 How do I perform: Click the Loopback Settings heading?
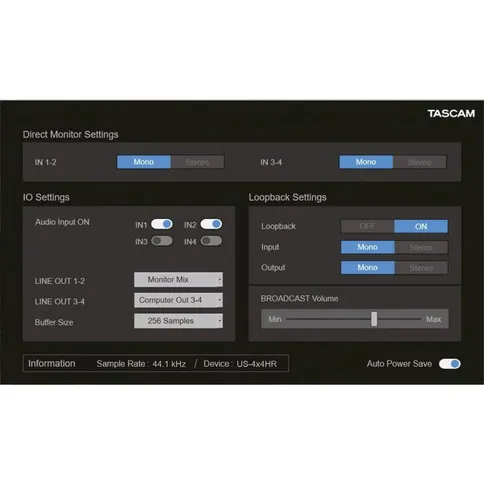coord(287,197)
